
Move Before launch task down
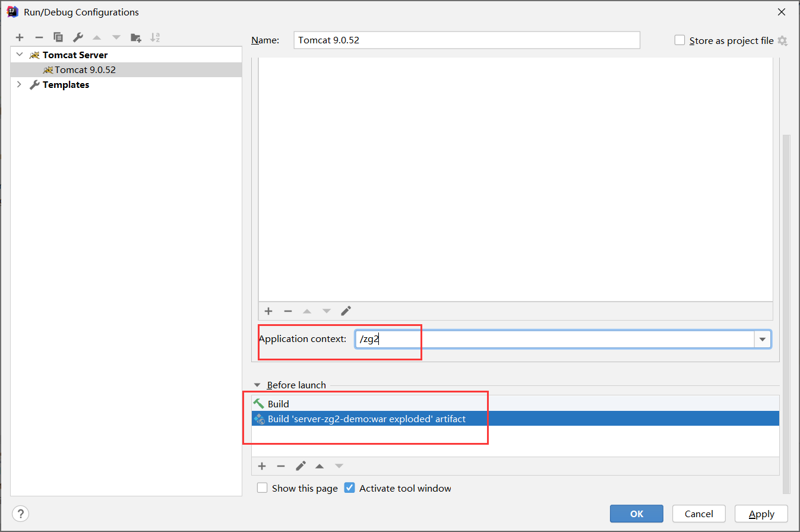(339, 466)
